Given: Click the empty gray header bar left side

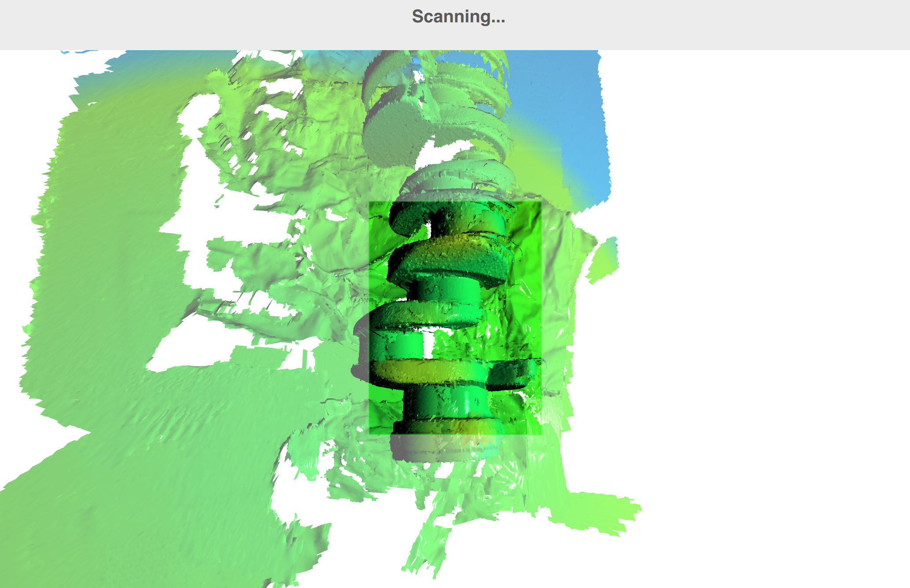Looking at the screenshot, I should (x=132, y=25).
